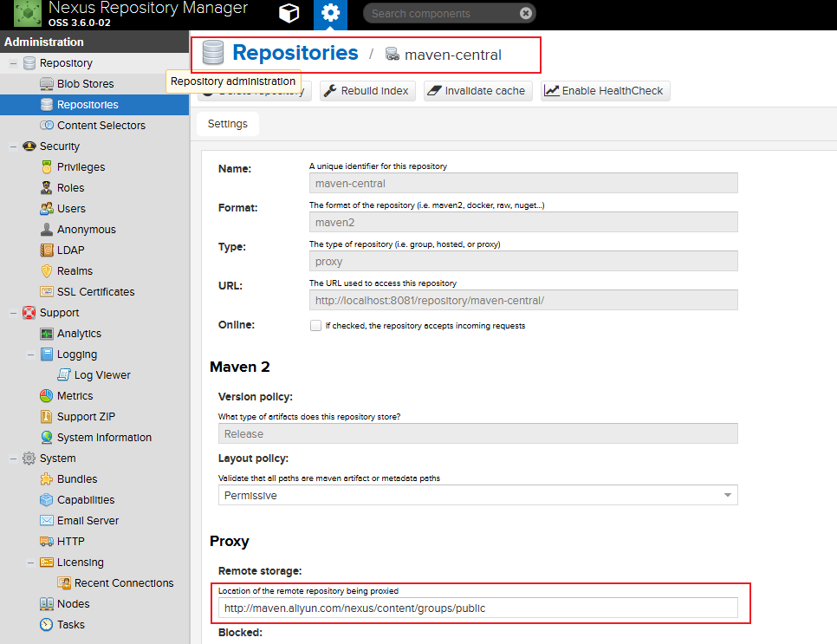This screenshot has height=644, width=837.
Task: Click the repository Name field
Action: pyautogui.click(x=523, y=183)
